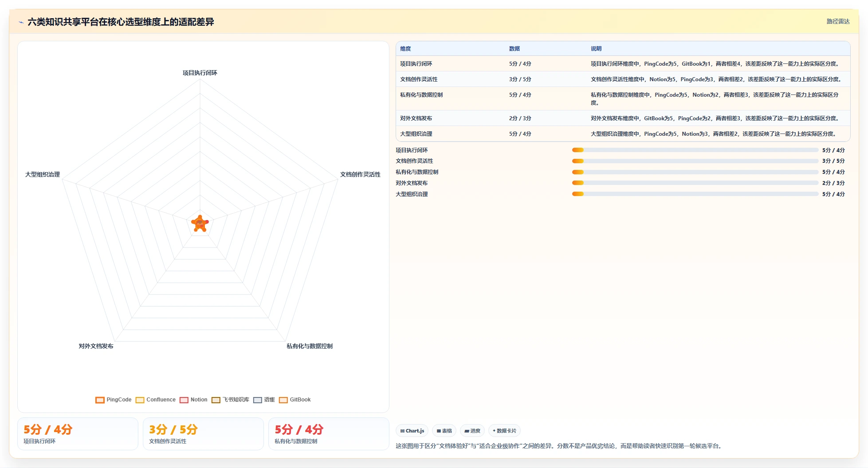The image size is (868, 468).
Task: Open the 私有化与数据控制 stat card
Action: coord(329,434)
